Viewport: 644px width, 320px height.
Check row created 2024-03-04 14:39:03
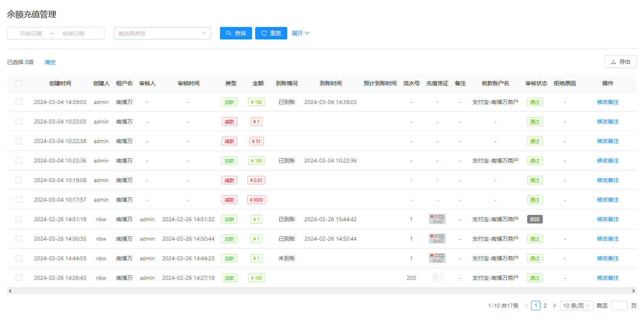point(19,102)
